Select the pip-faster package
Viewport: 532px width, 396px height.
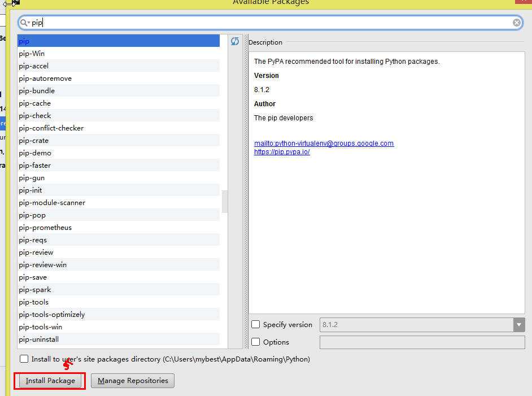click(119, 166)
